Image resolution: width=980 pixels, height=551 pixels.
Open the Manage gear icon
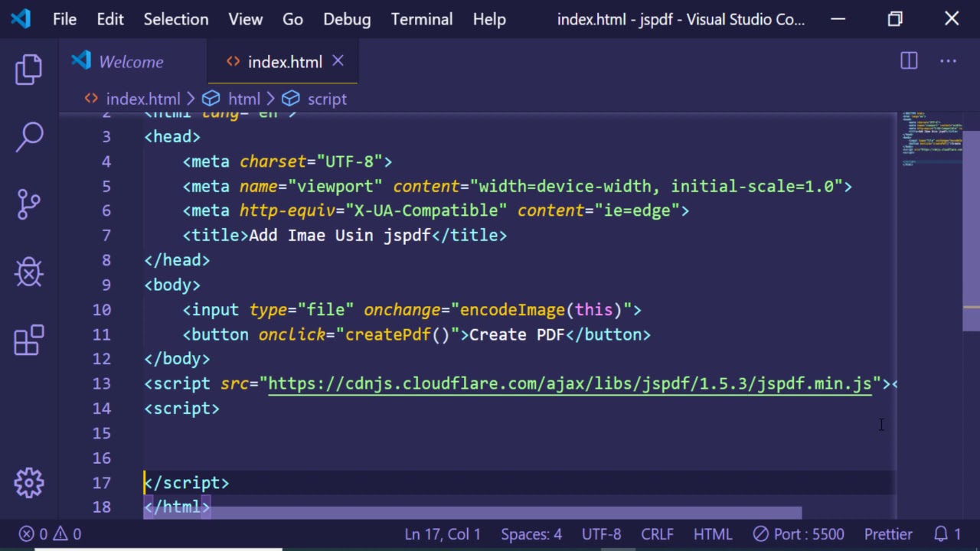pos(29,482)
